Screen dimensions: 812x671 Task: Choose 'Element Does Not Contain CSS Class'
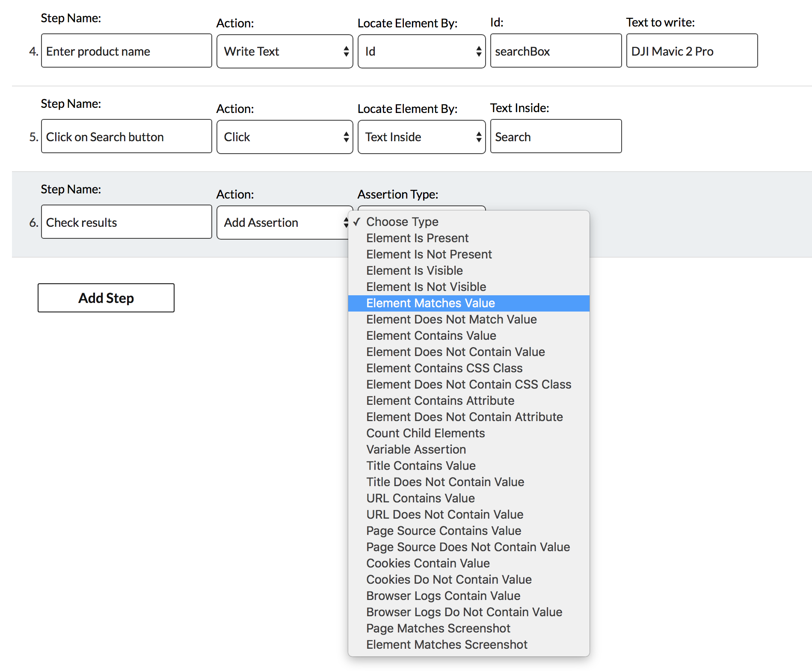[468, 384]
